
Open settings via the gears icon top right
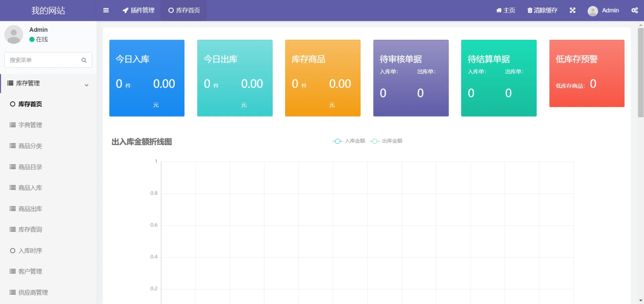[634, 10]
